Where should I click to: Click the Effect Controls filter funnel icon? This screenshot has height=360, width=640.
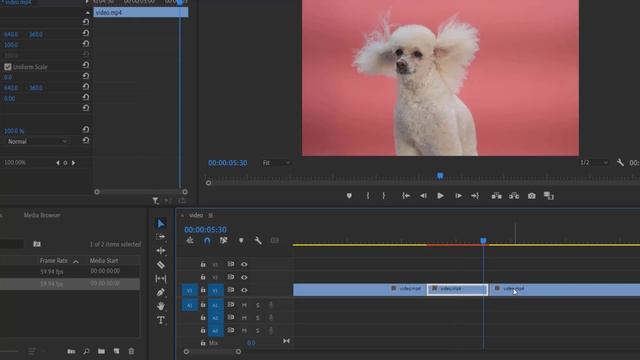click(x=156, y=200)
